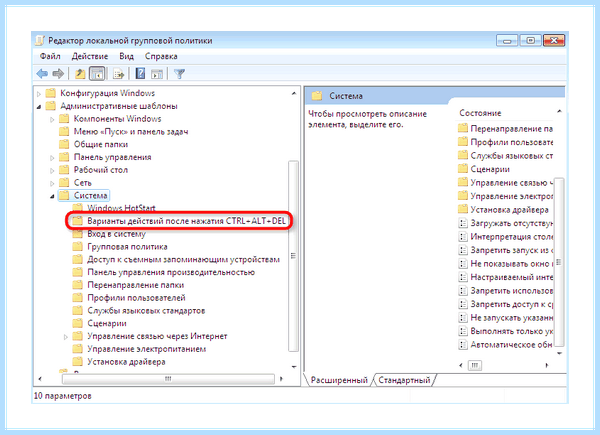Expand Панель управления tree node
This screenshot has width=600, height=435.
pyautogui.click(x=52, y=158)
